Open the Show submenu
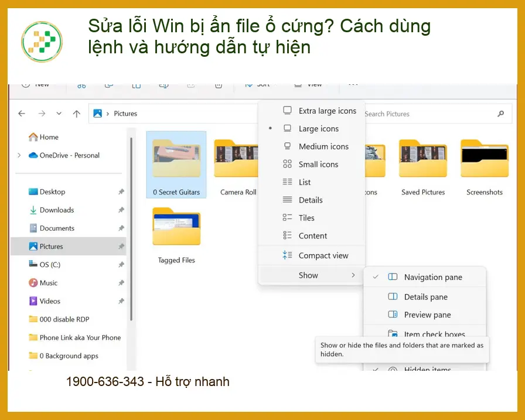Image resolution: width=525 pixels, height=420 pixels. (312, 275)
